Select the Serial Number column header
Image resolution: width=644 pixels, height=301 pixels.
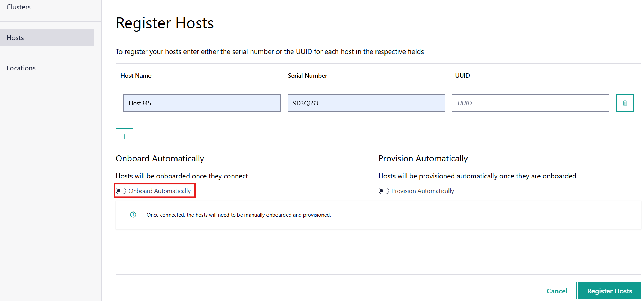(x=307, y=75)
